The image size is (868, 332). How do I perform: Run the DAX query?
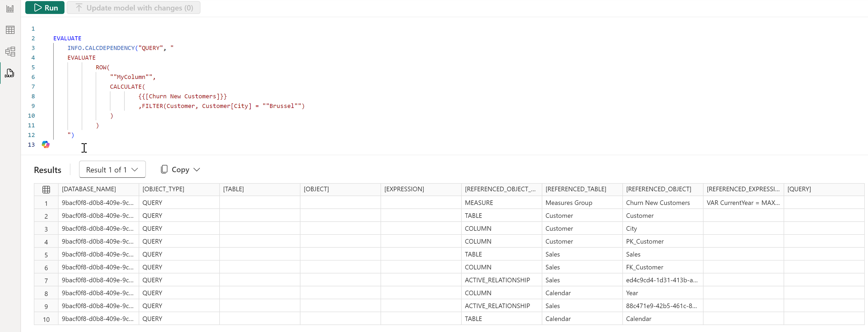click(45, 8)
